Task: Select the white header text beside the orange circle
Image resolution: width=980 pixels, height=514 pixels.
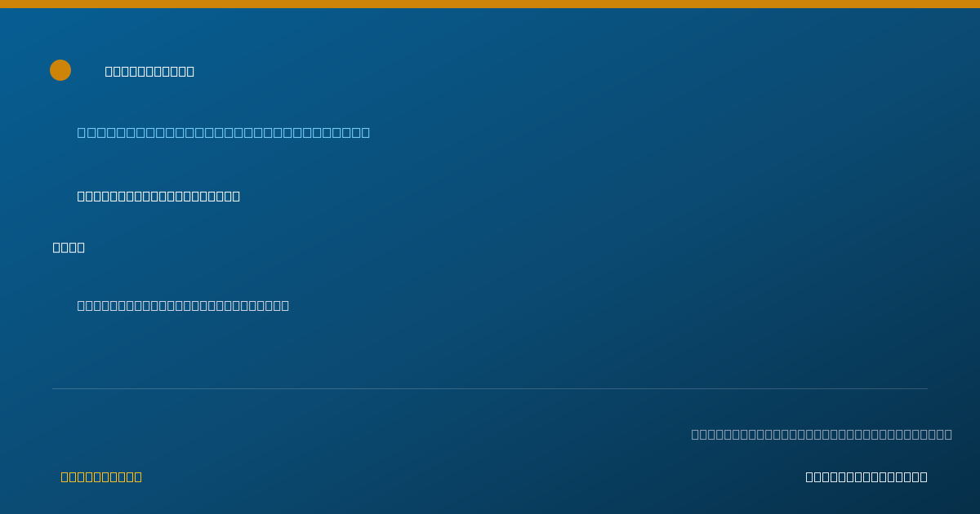Action: pyautogui.click(x=149, y=71)
